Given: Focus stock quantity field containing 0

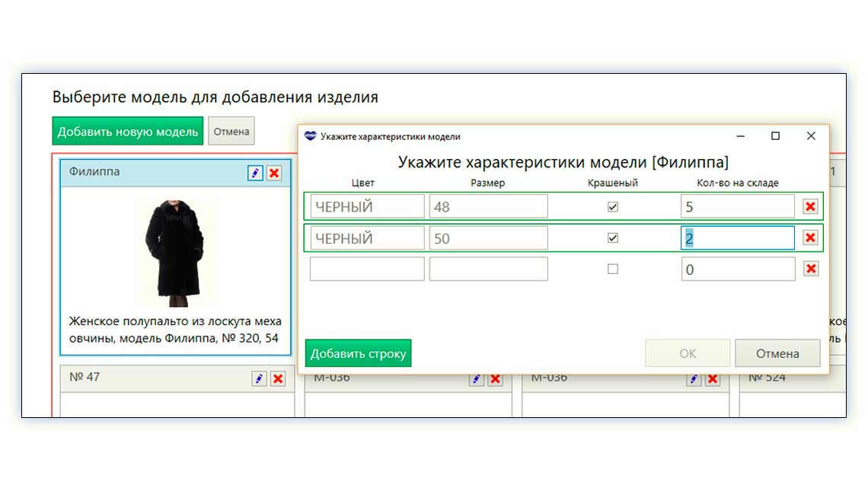Looking at the screenshot, I should pos(738,269).
